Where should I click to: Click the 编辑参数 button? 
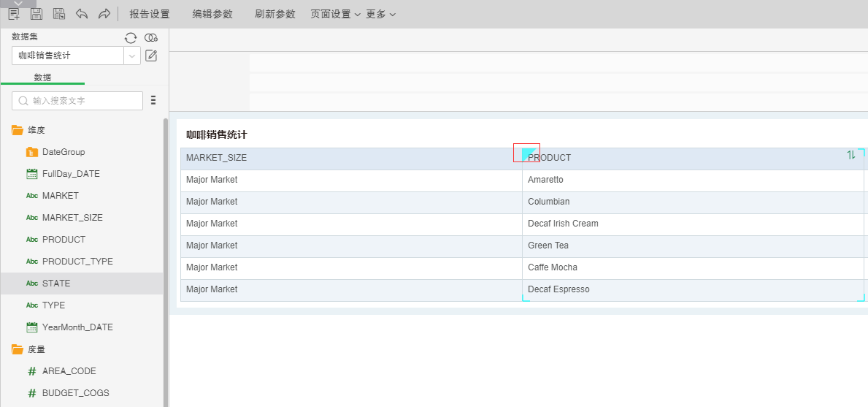[x=212, y=14]
